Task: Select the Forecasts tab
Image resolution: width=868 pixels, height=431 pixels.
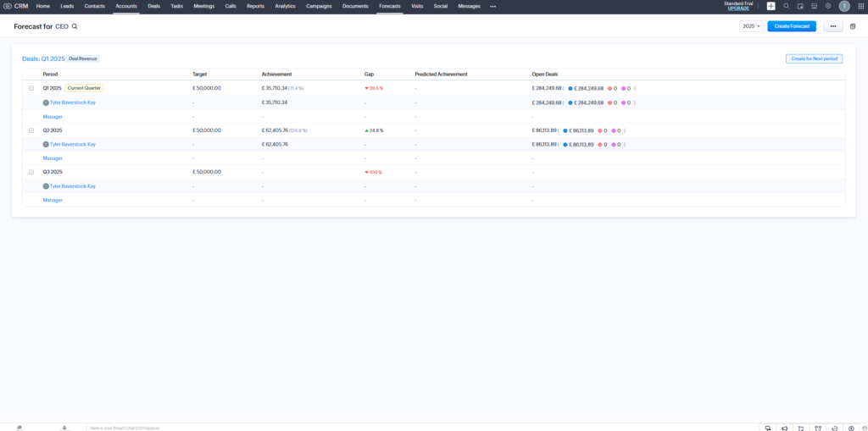Action: click(x=390, y=6)
